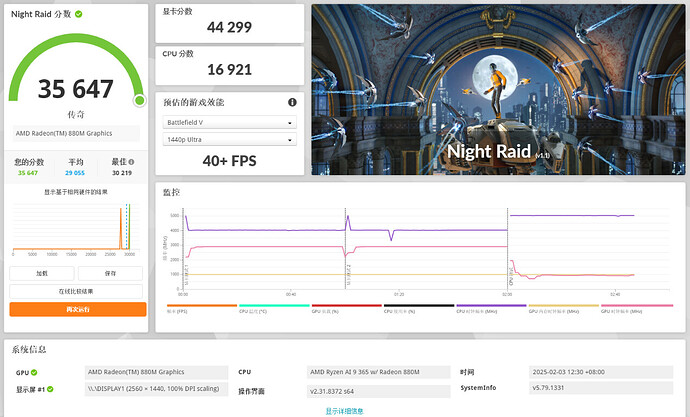Click 在线比较结果 compare online button
The image size is (690, 417).
[x=77, y=291]
